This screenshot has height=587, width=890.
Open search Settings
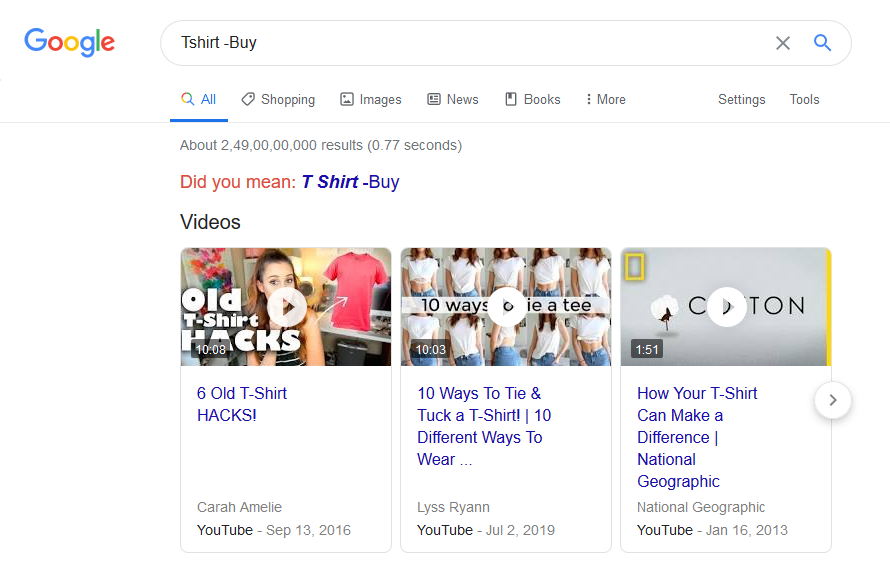[x=741, y=100]
